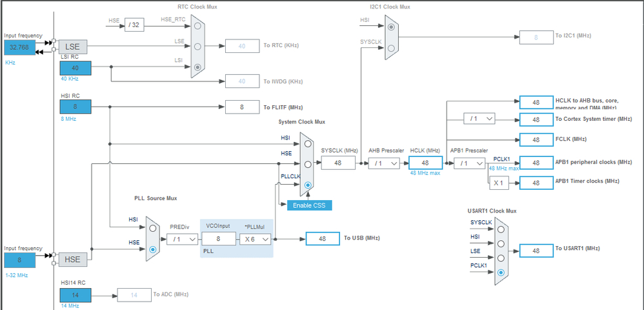This screenshot has height=310, width=644.
Task: Click the HCLK to AHB bus 48 field
Action: [536, 103]
